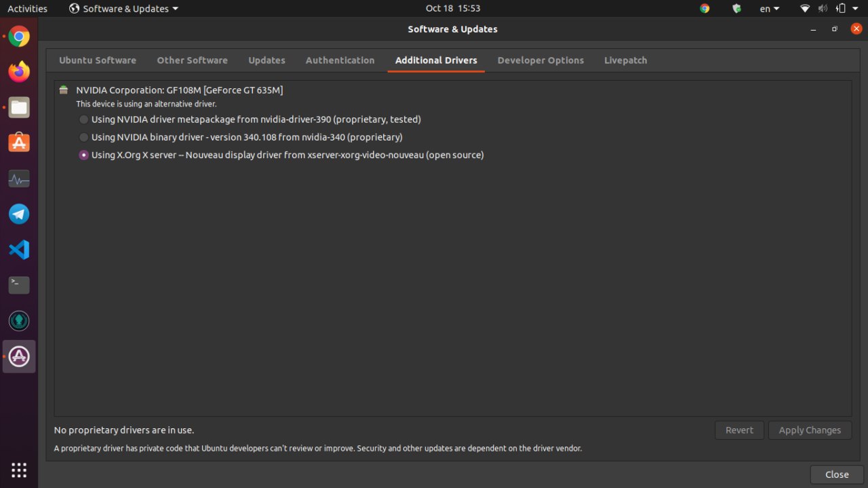Click 'NVIDIA Corporation: GF108M' device title

pyautogui.click(x=179, y=90)
